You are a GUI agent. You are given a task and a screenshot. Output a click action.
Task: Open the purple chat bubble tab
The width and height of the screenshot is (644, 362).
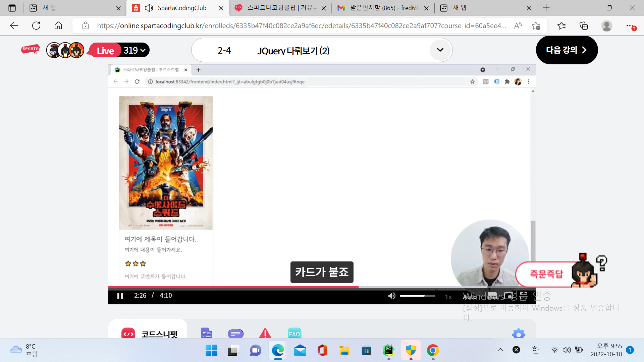pyautogui.click(x=235, y=334)
